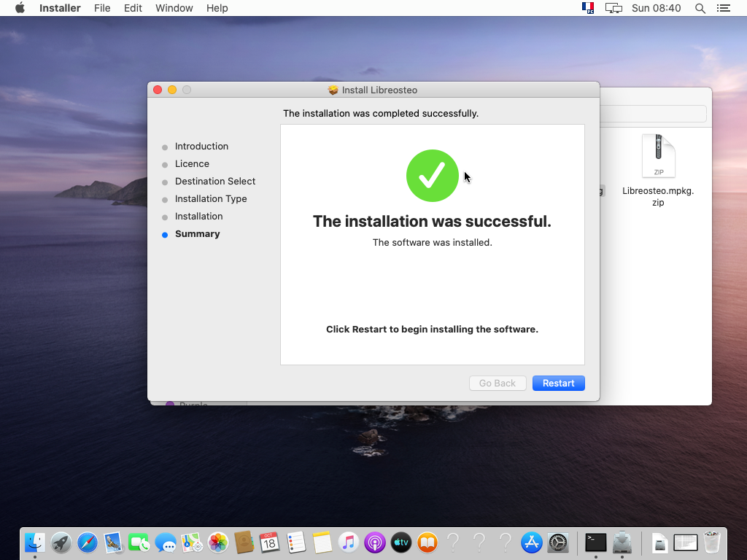
Task: Click the screen mirroring display icon
Action: pyautogui.click(x=614, y=8)
